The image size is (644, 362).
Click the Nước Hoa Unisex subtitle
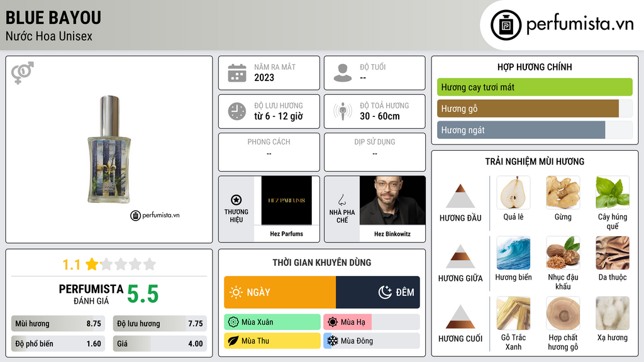coord(49,36)
